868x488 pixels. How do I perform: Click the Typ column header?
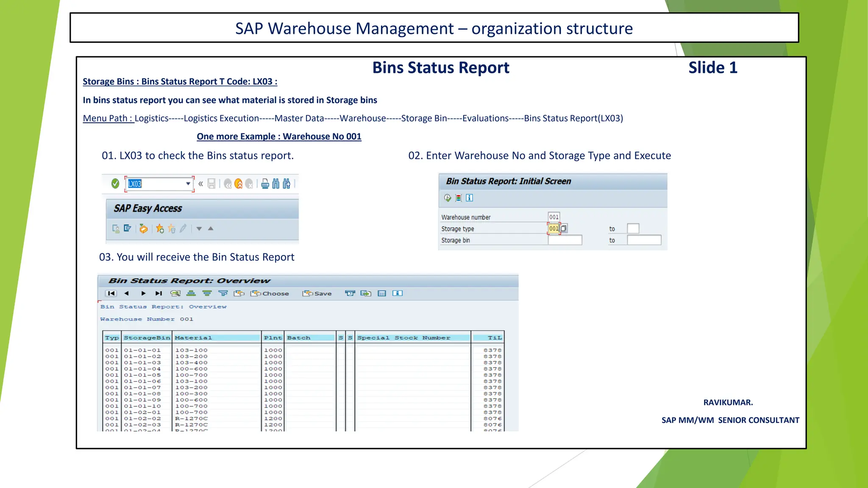pyautogui.click(x=112, y=338)
